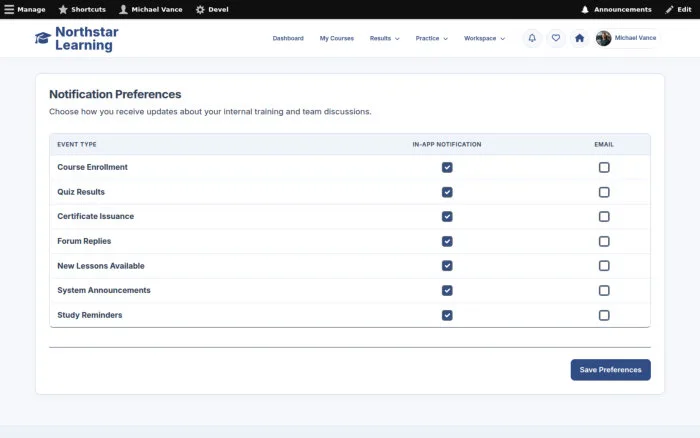Image resolution: width=700 pixels, height=438 pixels.
Task: Open the Manage hamburger menu icon
Action: tap(9, 9)
